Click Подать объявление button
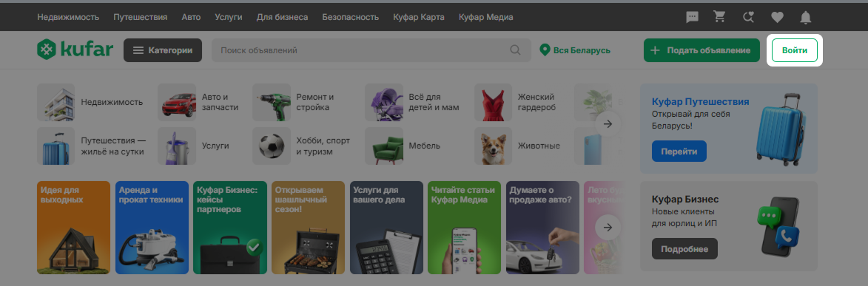The image size is (868, 286). tap(702, 50)
